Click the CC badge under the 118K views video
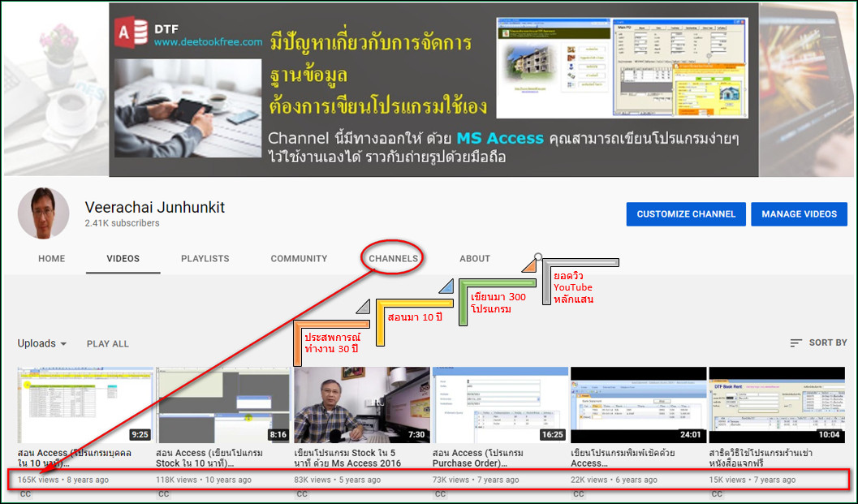The width and height of the screenshot is (858, 504). coord(164,493)
